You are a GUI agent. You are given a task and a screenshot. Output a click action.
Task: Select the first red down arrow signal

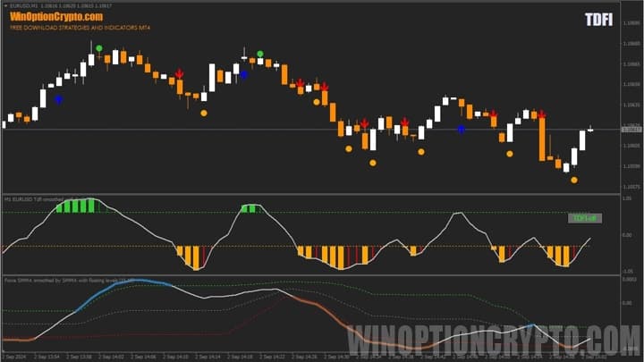(x=180, y=73)
